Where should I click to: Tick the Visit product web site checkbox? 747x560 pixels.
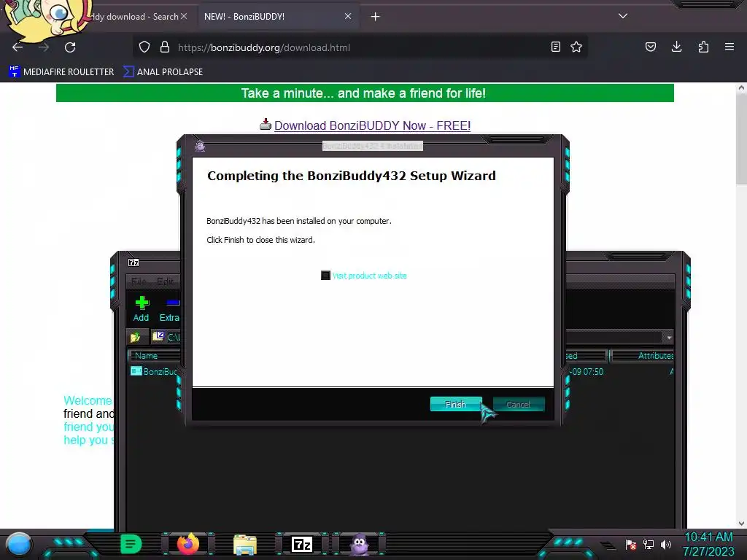click(325, 276)
